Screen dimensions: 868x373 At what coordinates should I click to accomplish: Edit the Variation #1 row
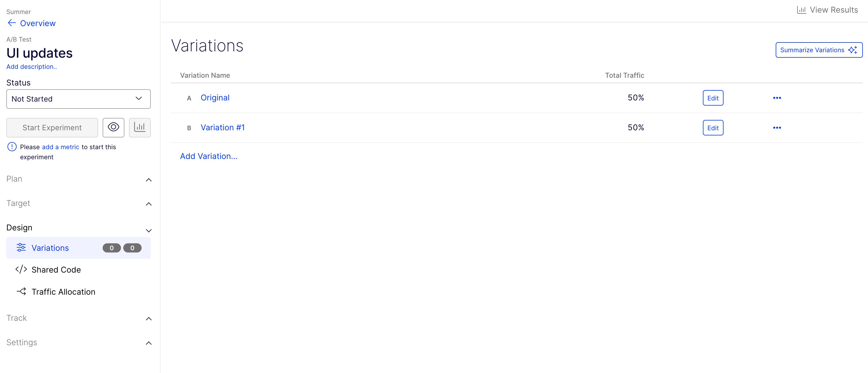713,128
